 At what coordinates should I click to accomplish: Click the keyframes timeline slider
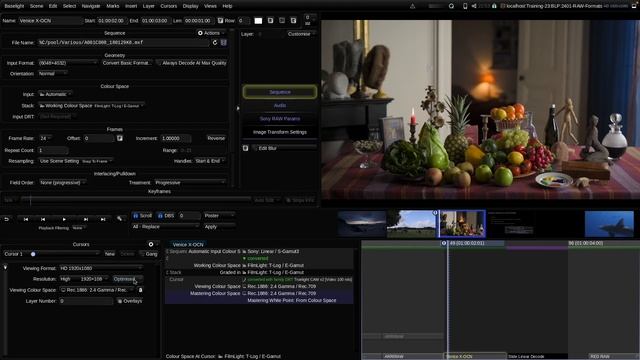[137, 200]
